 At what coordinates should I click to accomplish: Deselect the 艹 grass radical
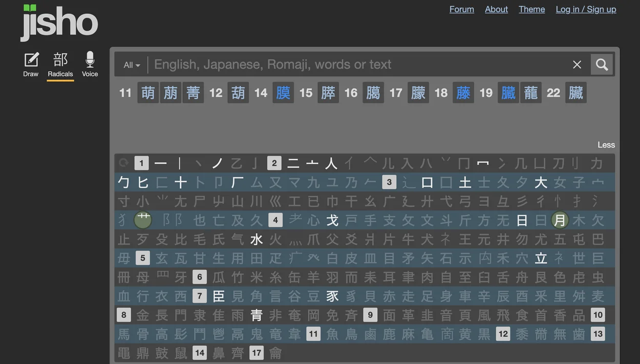[x=142, y=220]
